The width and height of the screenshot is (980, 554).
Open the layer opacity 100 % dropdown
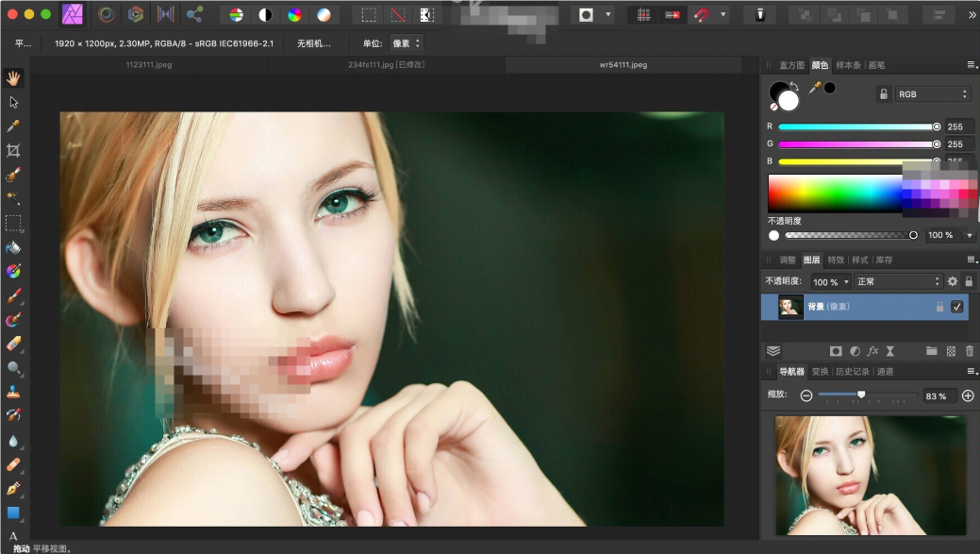(831, 282)
